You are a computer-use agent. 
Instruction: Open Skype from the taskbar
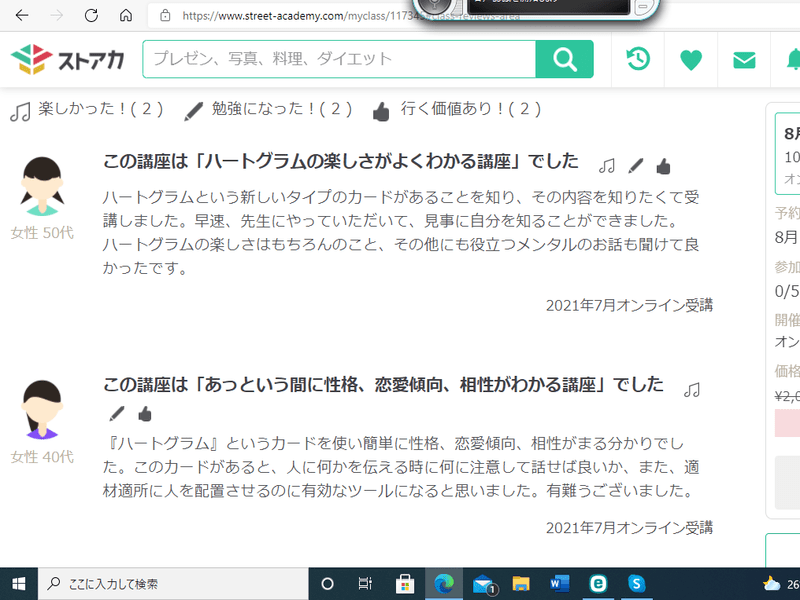click(x=636, y=584)
